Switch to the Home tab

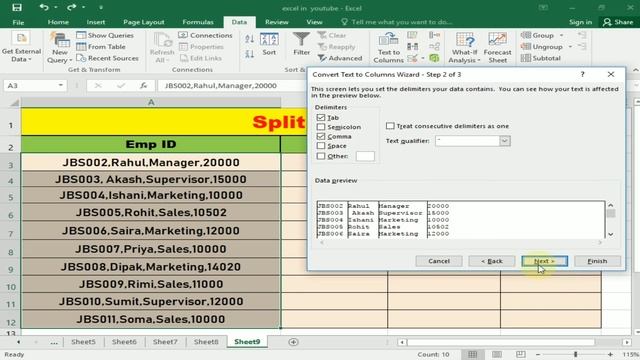click(58, 22)
